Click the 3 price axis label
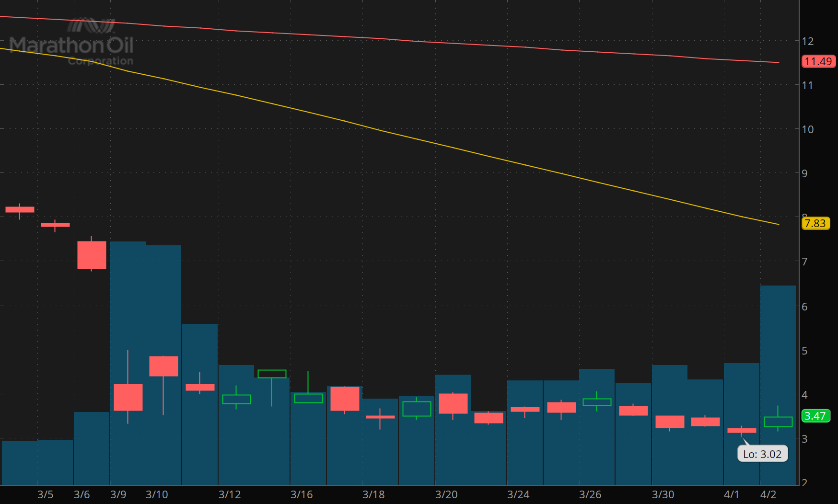Viewport: 838px width, 504px height. pos(805,439)
